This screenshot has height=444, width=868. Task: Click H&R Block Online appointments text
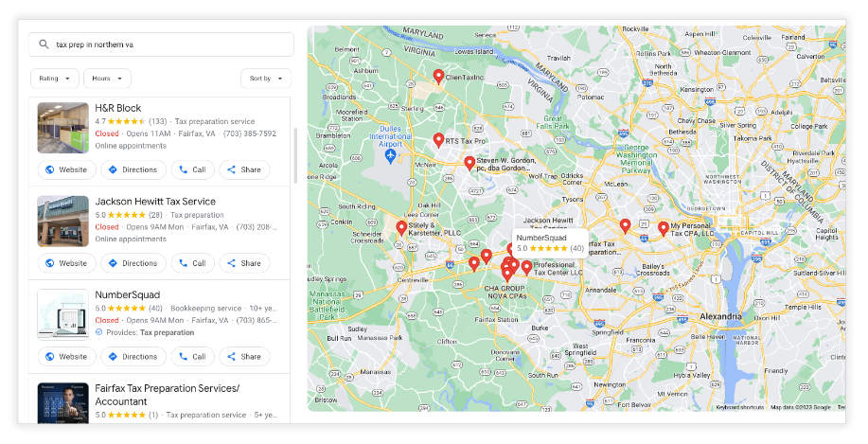(131, 146)
